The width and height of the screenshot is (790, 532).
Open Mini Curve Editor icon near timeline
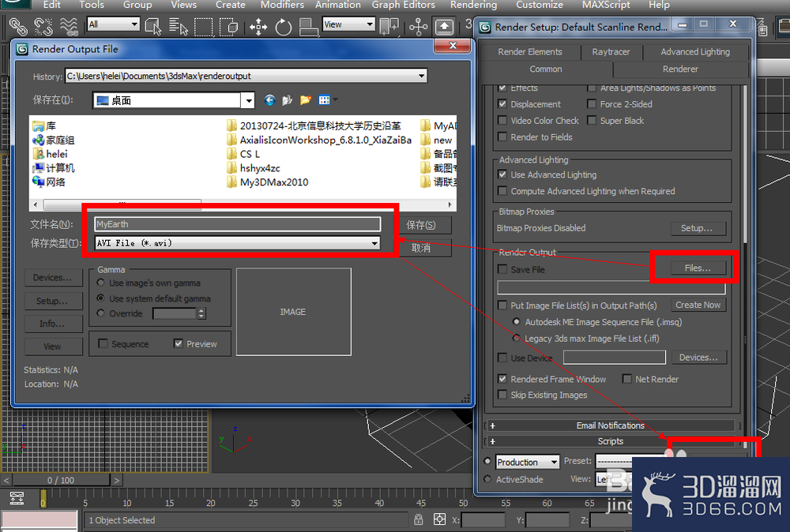click(17, 498)
